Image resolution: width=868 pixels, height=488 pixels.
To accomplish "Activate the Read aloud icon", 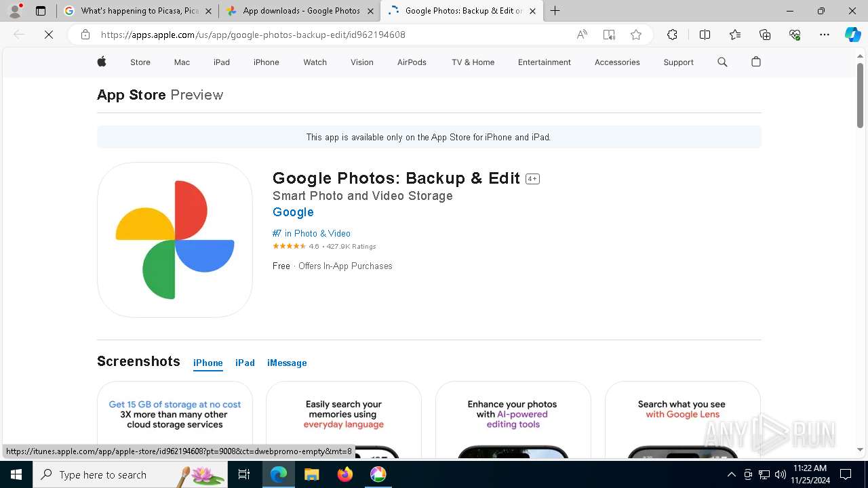I will pos(582,35).
